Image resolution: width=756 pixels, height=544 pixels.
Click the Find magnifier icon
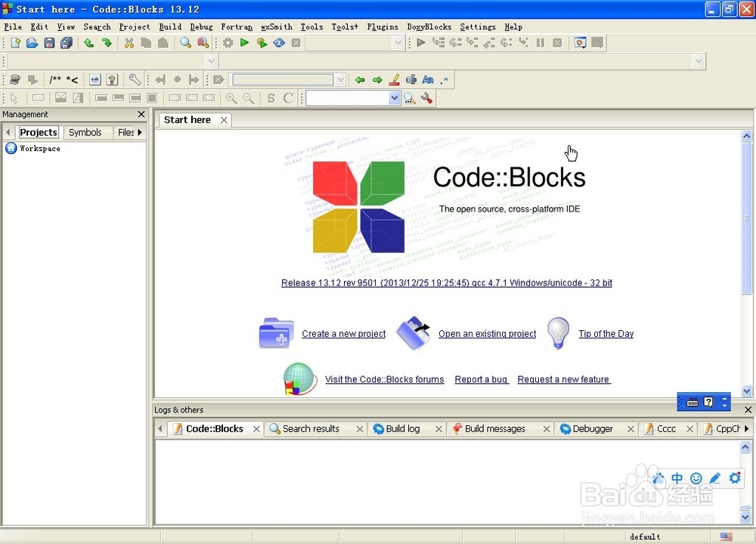pyautogui.click(x=186, y=43)
